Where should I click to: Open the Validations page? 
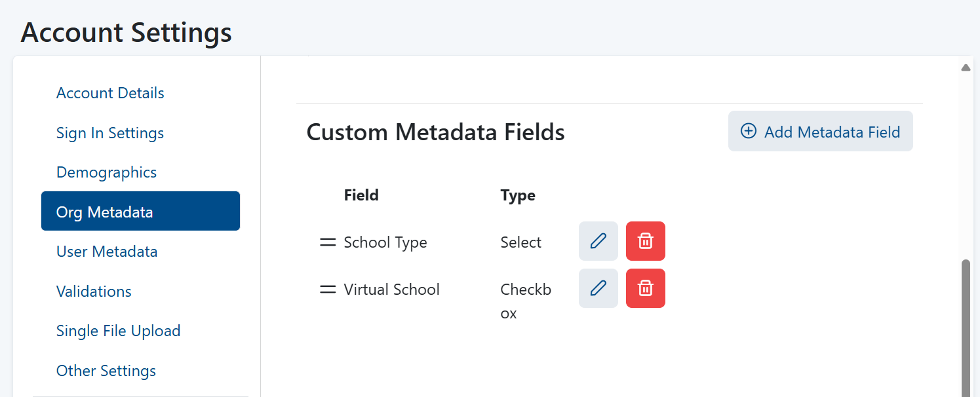coord(94,291)
